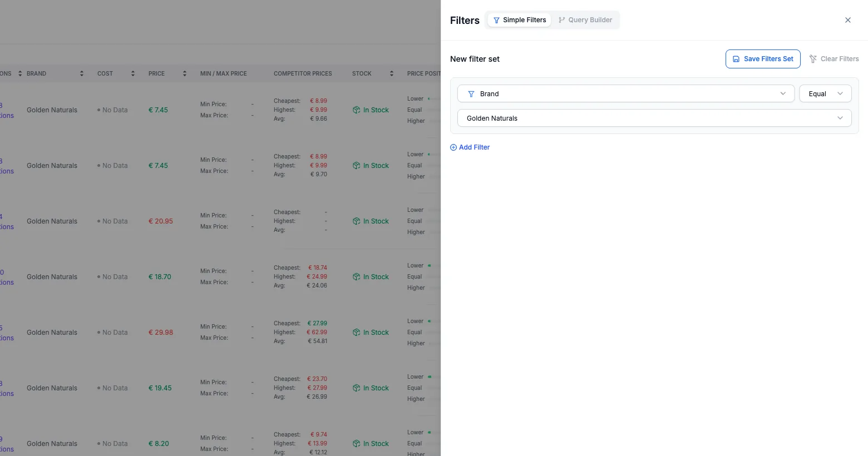Click the MIN / MAX PRICE column header
Viewport: 868px width, 456px height.
[x=224, y=73]
